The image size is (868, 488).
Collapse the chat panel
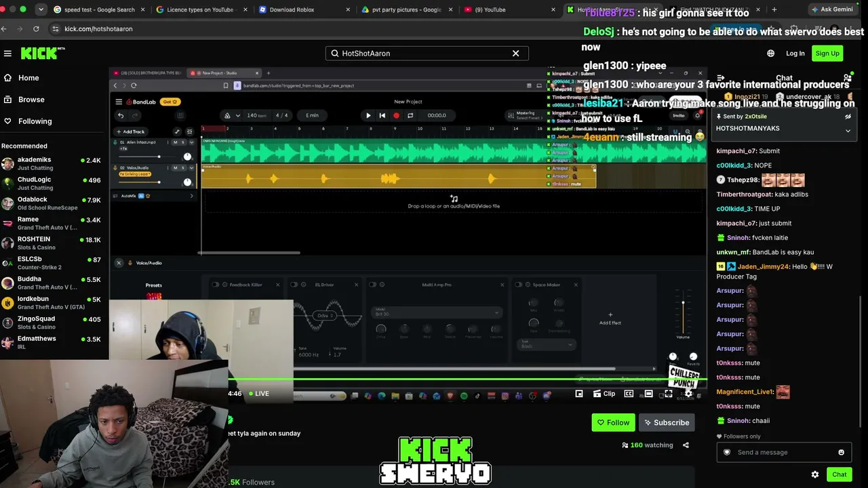click(721, 78)
